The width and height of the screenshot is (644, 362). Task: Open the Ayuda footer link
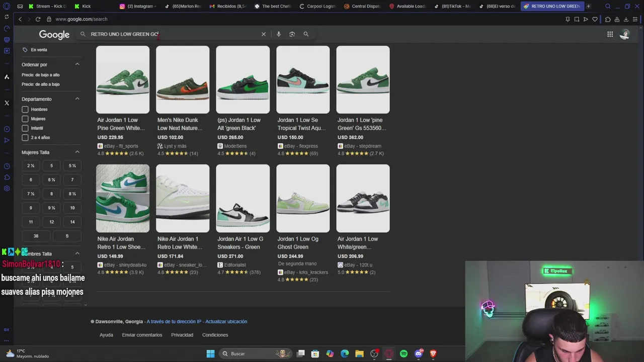click(x=106, y=335)
